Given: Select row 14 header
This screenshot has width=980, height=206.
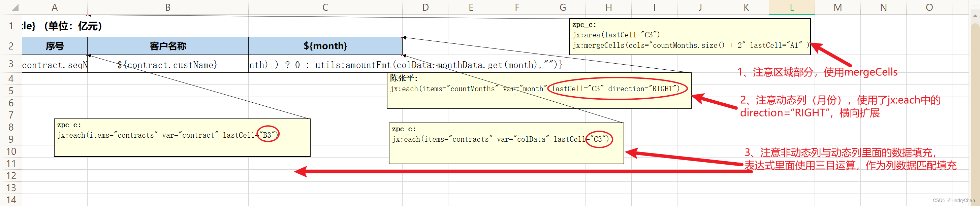Looking at the screenshot, I should 11,200.
